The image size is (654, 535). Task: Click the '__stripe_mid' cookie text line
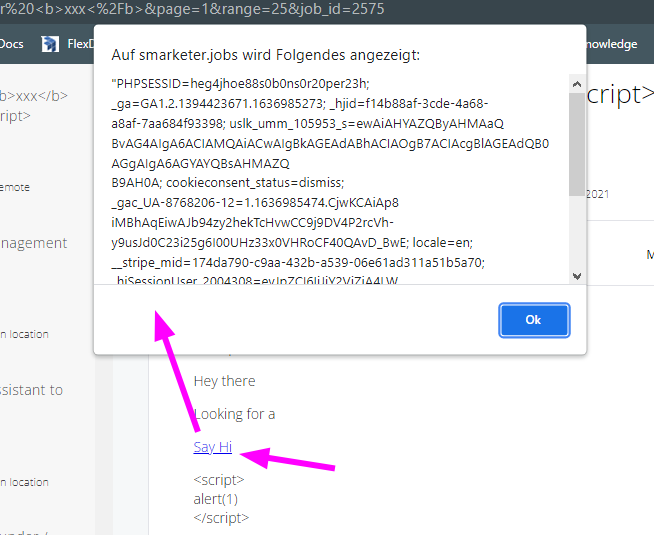pyautogui.click(x=298, y=263)
